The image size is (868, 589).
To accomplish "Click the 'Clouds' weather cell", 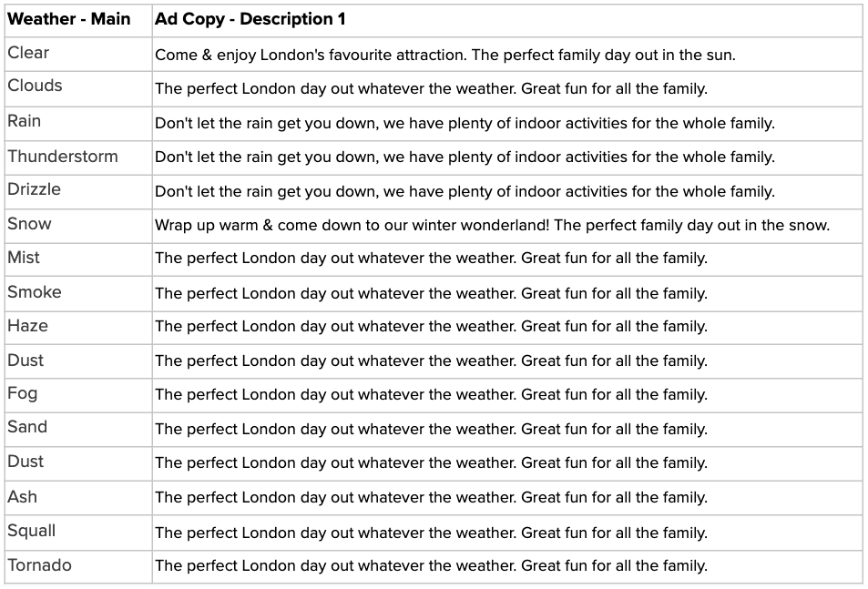I will click(78, 88).
